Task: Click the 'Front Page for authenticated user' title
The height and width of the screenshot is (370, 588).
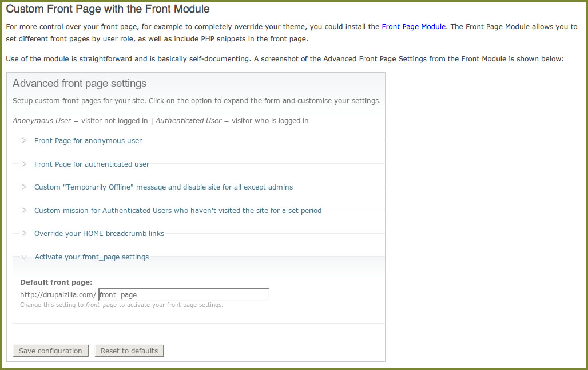Action: click(92, 164)
